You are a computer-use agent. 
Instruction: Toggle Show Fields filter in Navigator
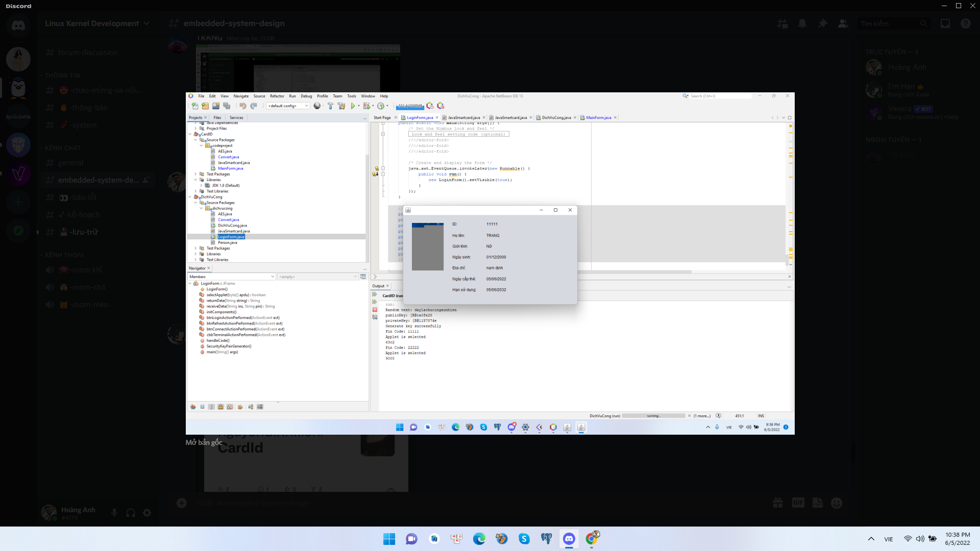pos(202,407)
